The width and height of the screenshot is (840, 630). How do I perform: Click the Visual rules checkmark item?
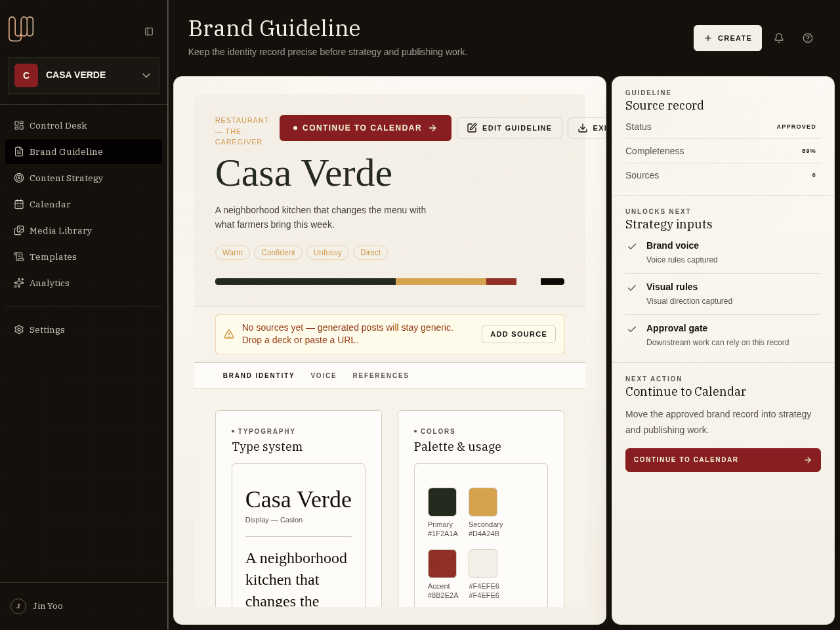coord(723,294)
